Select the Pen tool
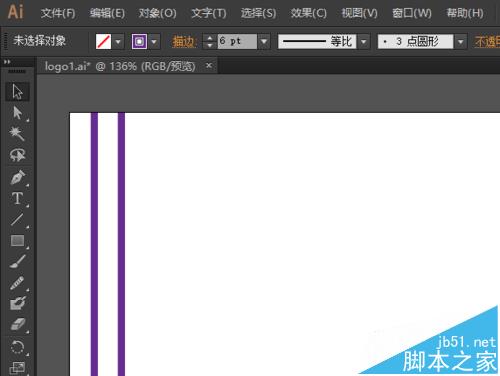 click(17, 177)
